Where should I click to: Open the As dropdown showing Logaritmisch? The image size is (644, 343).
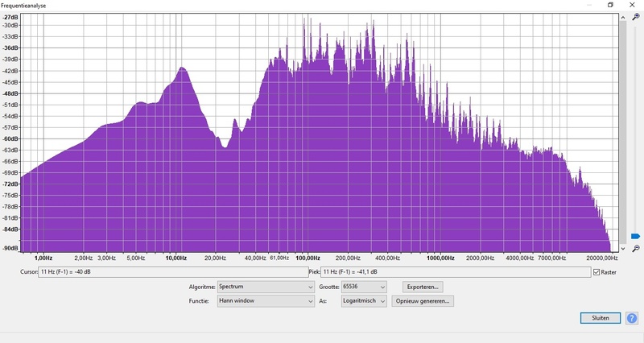click(364, 300)
